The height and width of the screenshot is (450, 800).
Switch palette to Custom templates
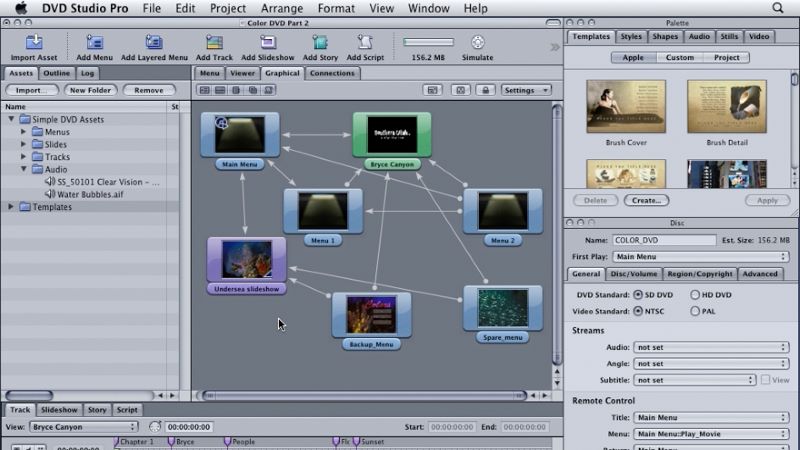(x=680, y=58)
